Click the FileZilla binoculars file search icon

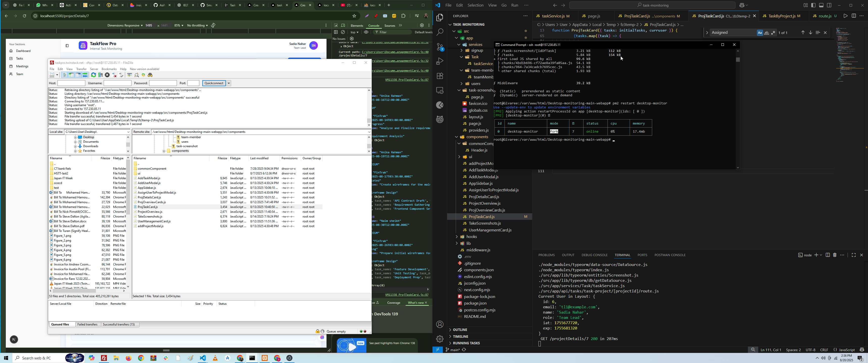151,75
